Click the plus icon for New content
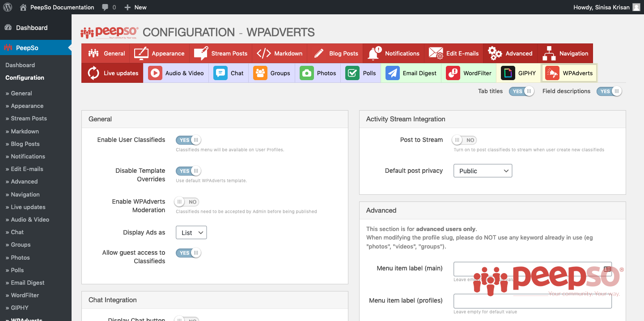 pos(127,7)
